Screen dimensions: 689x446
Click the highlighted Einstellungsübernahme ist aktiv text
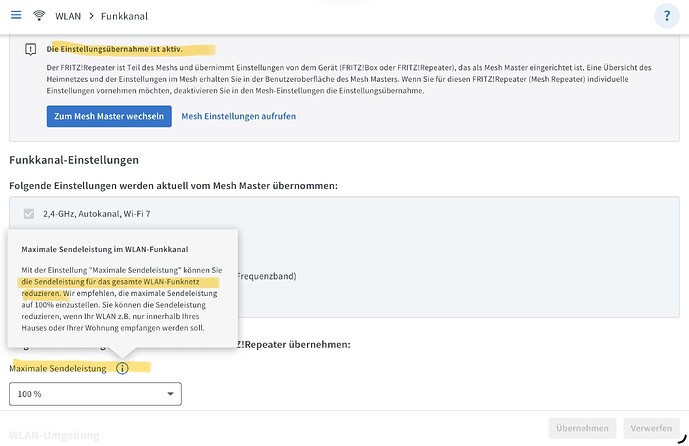point(115,49)
